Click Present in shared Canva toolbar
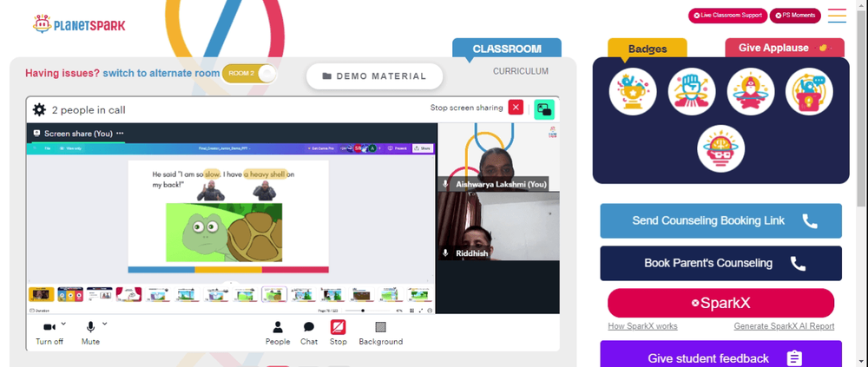 (x=397, y=148)
